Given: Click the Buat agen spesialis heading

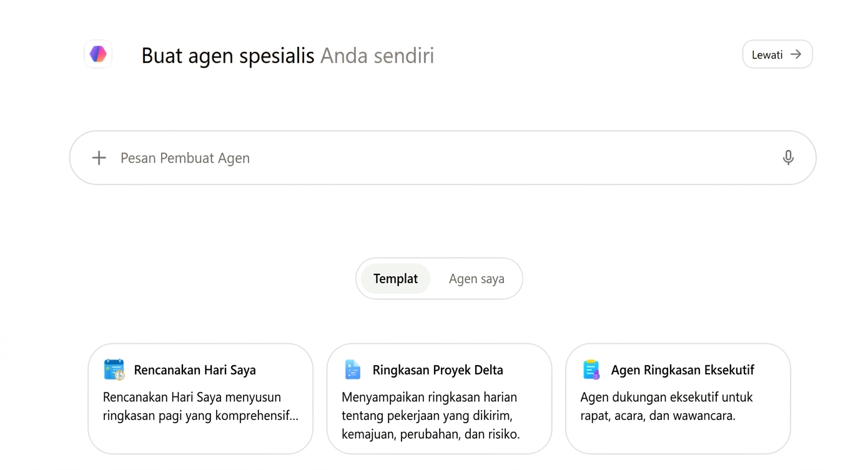Looking at the screenshot, I should coord(228,56).
